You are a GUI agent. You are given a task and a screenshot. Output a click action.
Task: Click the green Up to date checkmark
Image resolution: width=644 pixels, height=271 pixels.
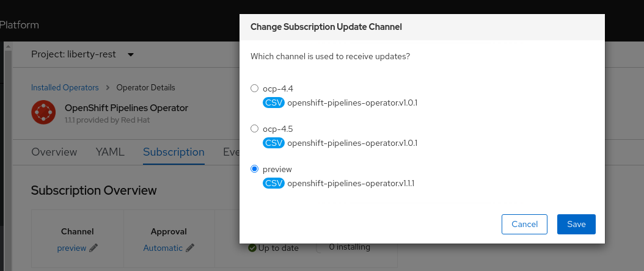(252, 248)
